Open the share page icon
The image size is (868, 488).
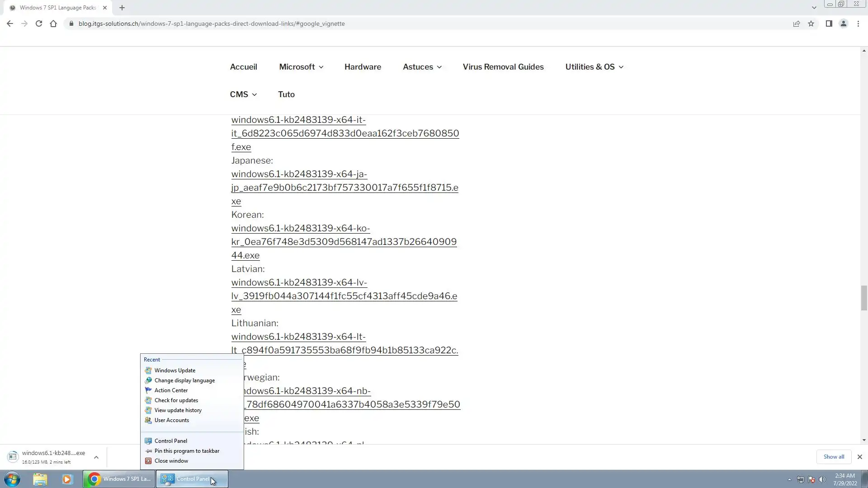797,23
